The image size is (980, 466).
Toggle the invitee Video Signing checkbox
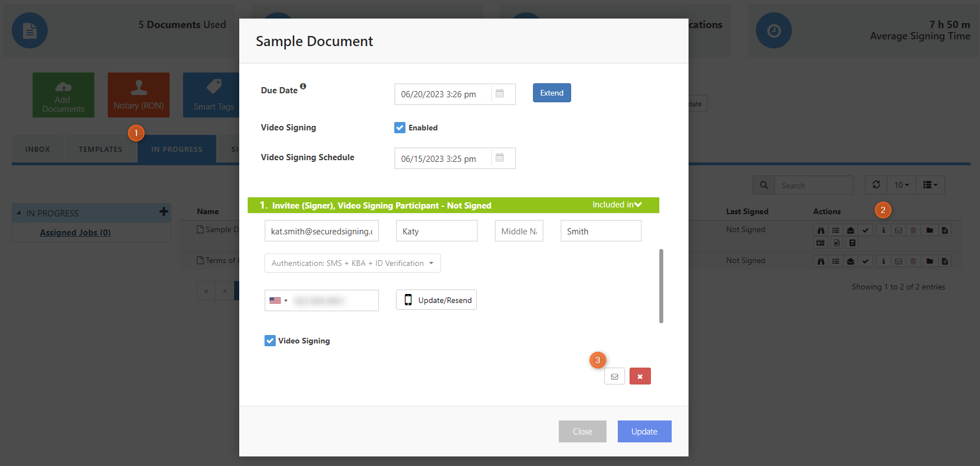(270, 341)
